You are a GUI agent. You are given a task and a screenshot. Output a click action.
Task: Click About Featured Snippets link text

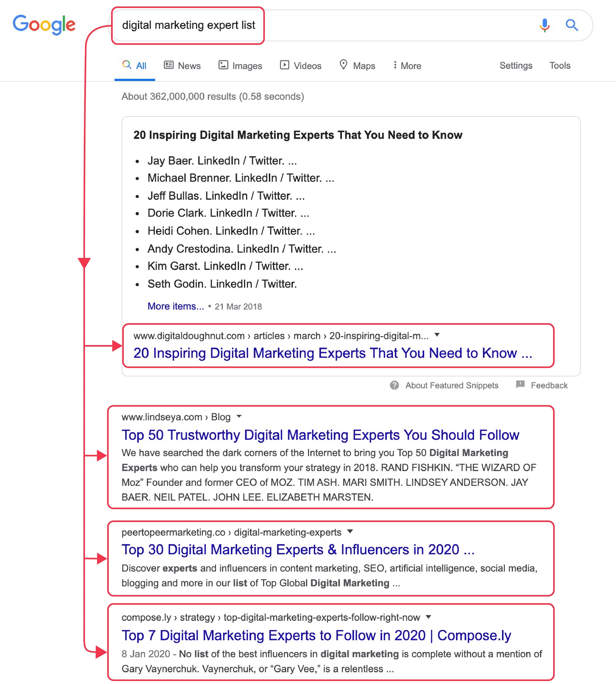(452, 385)
